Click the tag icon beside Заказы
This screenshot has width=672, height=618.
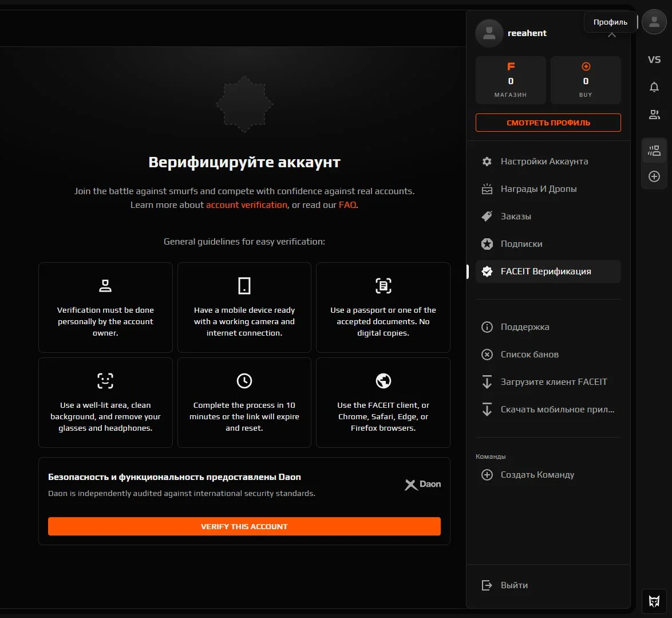487,216
